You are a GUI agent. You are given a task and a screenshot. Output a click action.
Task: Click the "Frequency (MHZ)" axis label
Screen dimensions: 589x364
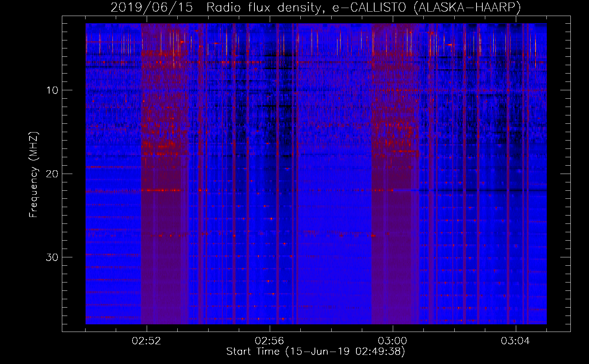[x=33, y=175]
